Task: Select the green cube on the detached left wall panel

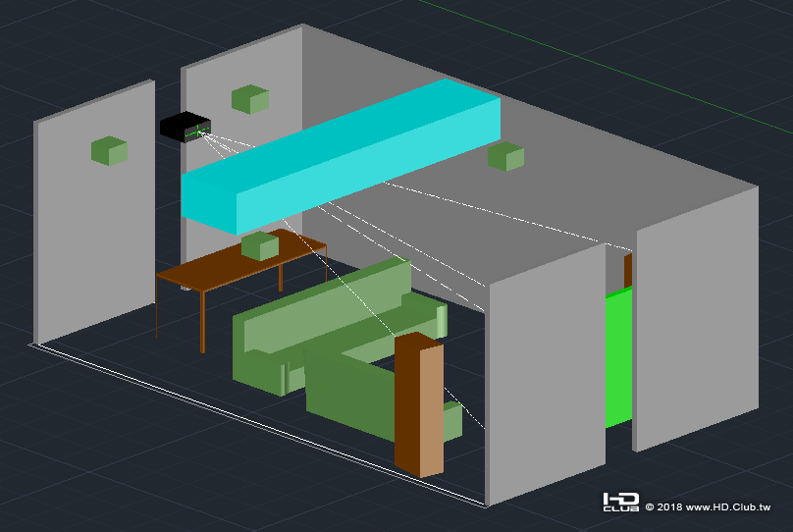Action: point(109,151)
